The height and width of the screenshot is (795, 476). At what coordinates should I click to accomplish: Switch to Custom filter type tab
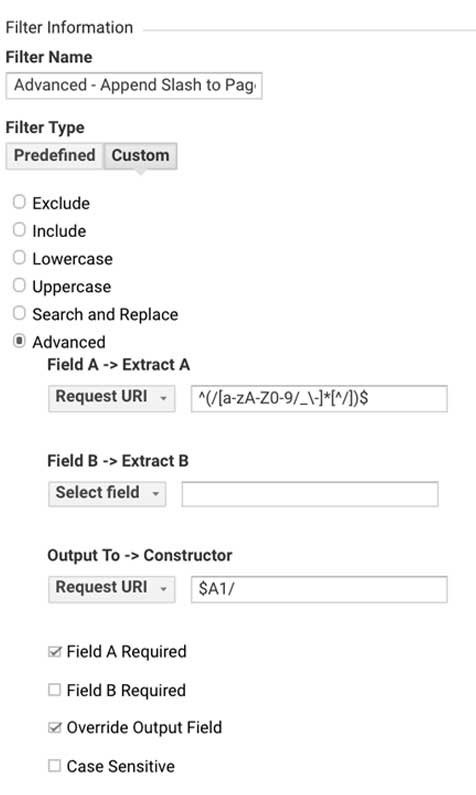(x=140, y=156)
